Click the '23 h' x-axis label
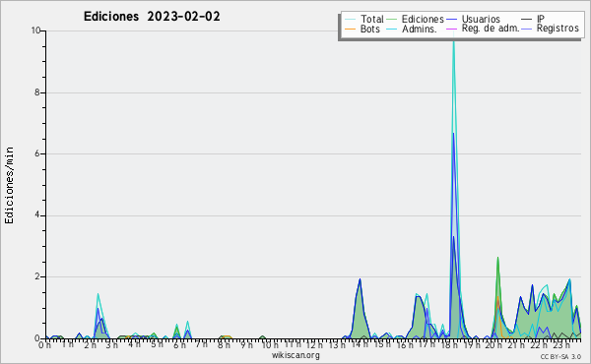The image size is (591, 364). pos(561,345)
